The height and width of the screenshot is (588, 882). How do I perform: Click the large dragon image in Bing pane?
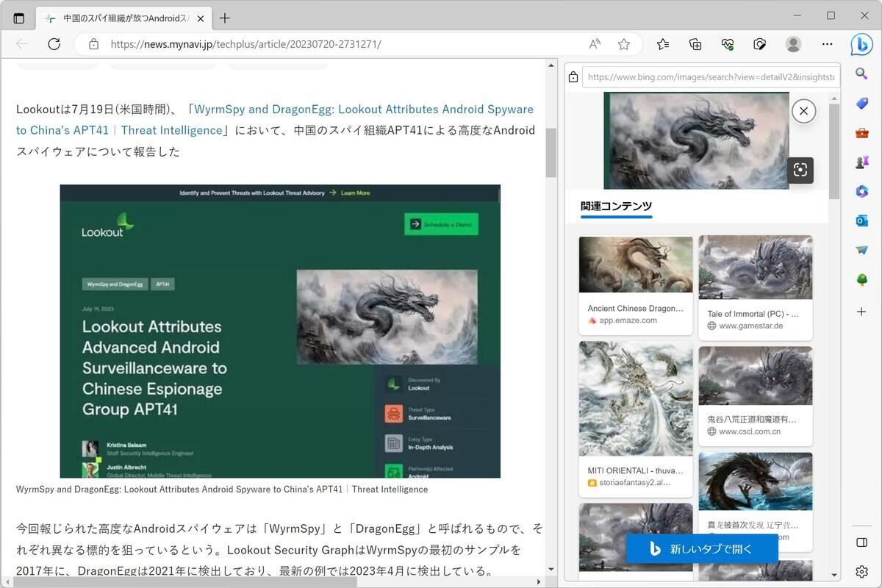(x=696, y=140)
